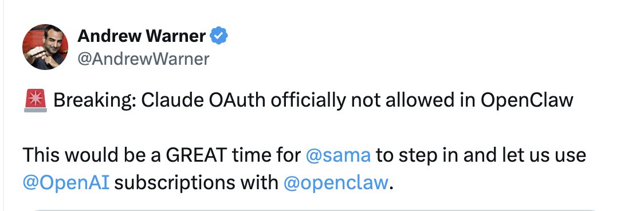Click the word "Breaking:" in the tweet
644x211 pixels.
point(95,100)
